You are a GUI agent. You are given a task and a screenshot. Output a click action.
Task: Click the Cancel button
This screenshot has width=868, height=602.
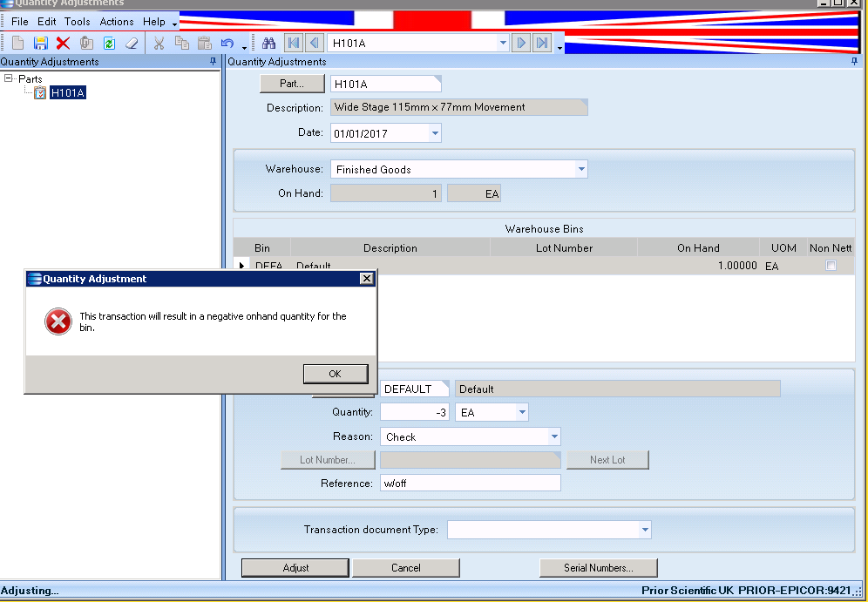coord(406,568)
